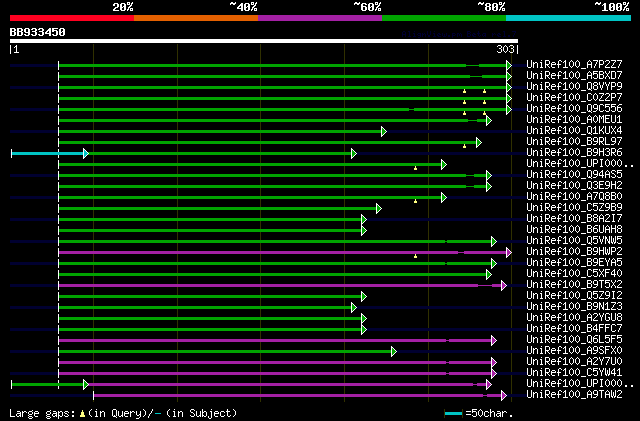Click the arrowhead ending the Q8VYP9 alignment
The height and width of the screenshot is (421, 640).
pos(509,87)
